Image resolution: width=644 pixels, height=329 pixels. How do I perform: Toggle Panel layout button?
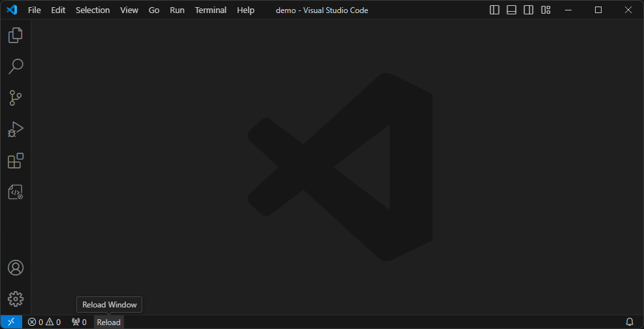click(x=512, y=10)
